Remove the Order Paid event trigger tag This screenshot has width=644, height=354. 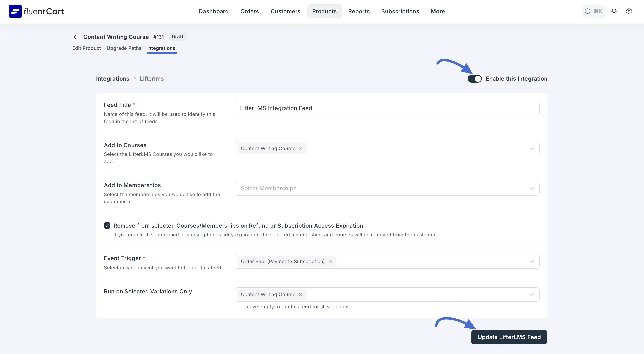[330, 261]
